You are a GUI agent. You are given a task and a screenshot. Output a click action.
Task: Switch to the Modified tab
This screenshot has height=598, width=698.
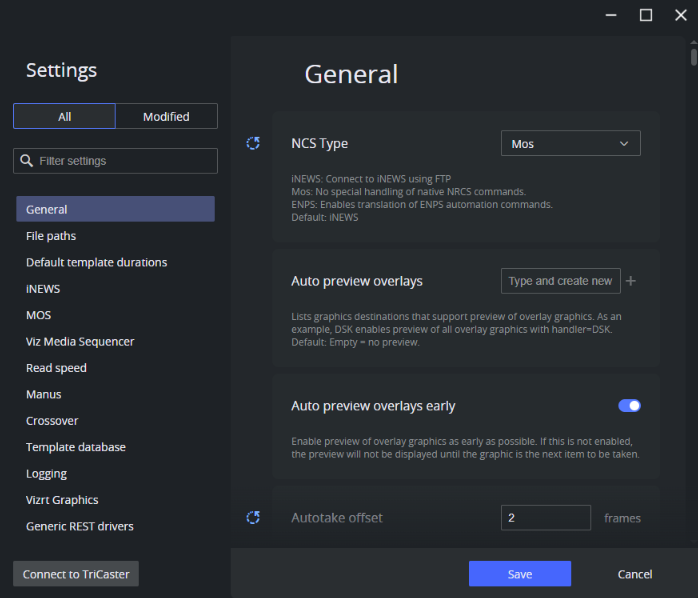[x=166, y=117]
